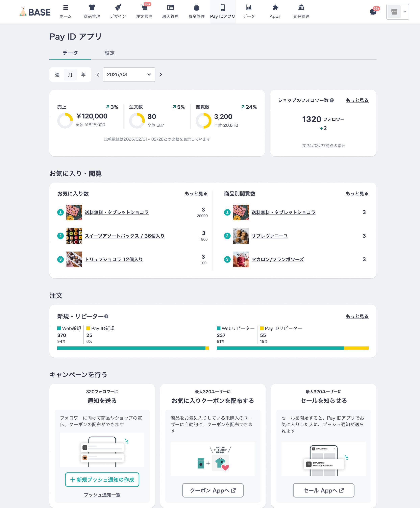Go to next month arrow
The height and width of the screenshot is (508, 420).
pyautogui.click(x=161, y=74)
